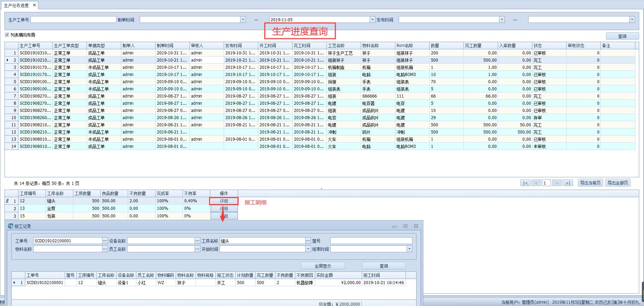
Task: Select row 5 with 拼接 process
Action: pos(320,82)
